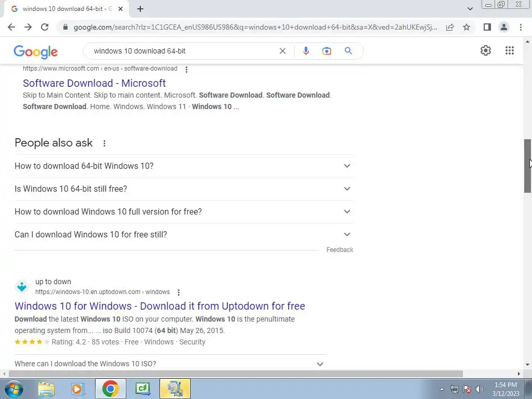Screen dimensions: 532x399
Task: Open Windows 10 for Windows Uptodown link
Action: pyautogui.click(x=160, y=305)
